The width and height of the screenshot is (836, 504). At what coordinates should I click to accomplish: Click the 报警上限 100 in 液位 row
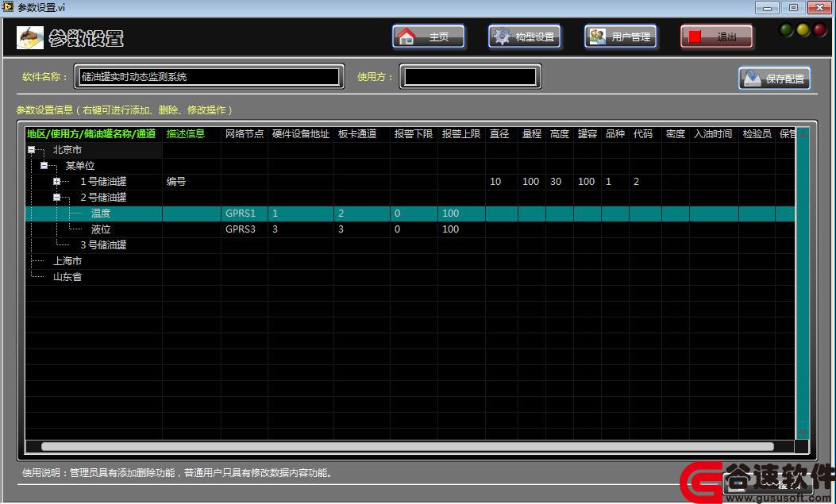450,229
